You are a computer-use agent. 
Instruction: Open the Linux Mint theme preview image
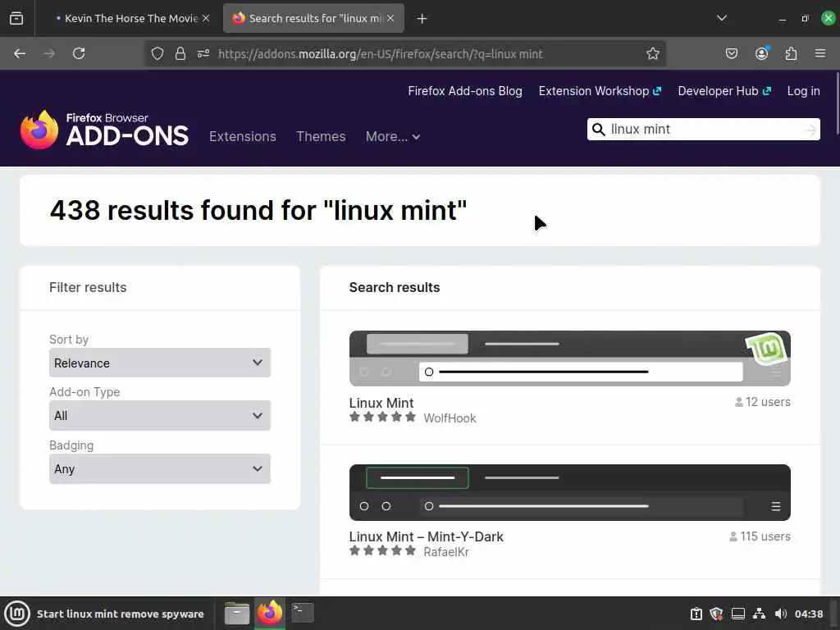pyautogui.click(x=570, y=358)
